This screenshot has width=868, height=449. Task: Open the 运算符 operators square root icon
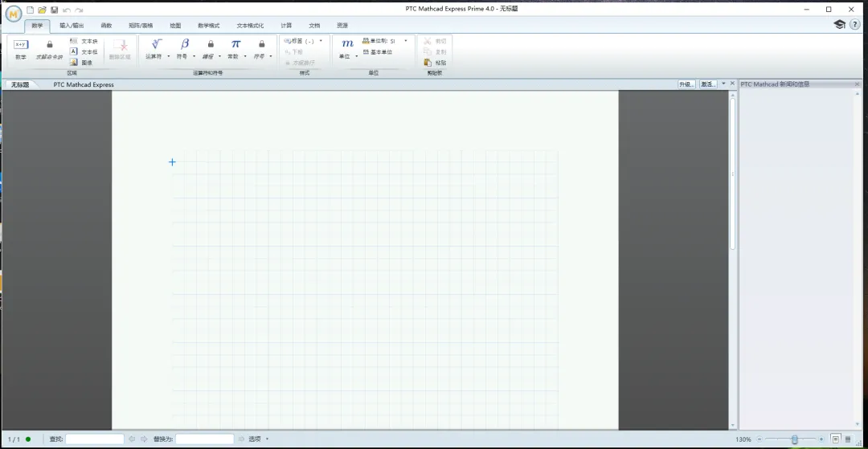click(157, 43)
